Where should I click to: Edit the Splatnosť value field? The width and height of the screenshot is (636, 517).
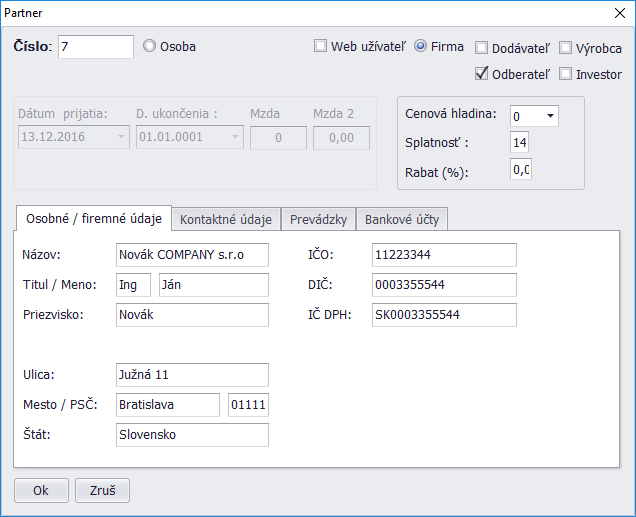[x=519, y=143]
